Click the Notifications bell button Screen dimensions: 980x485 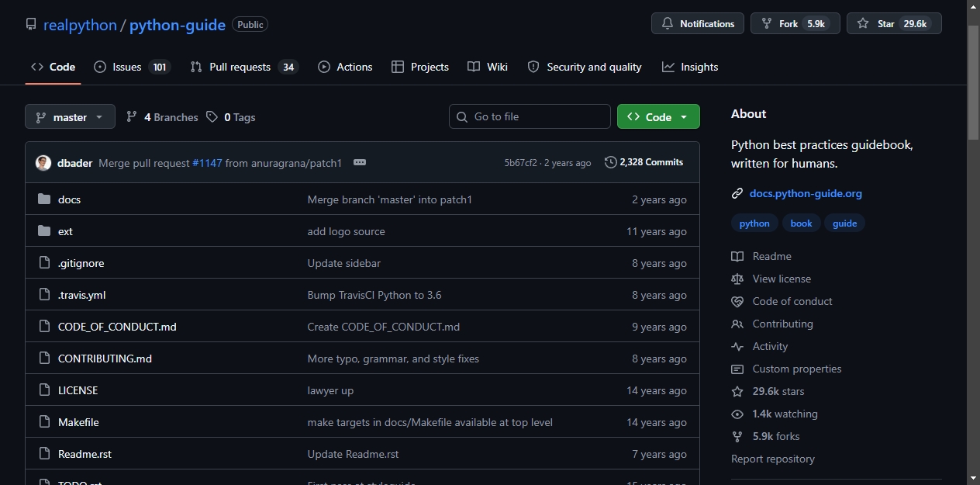[698, 24]
